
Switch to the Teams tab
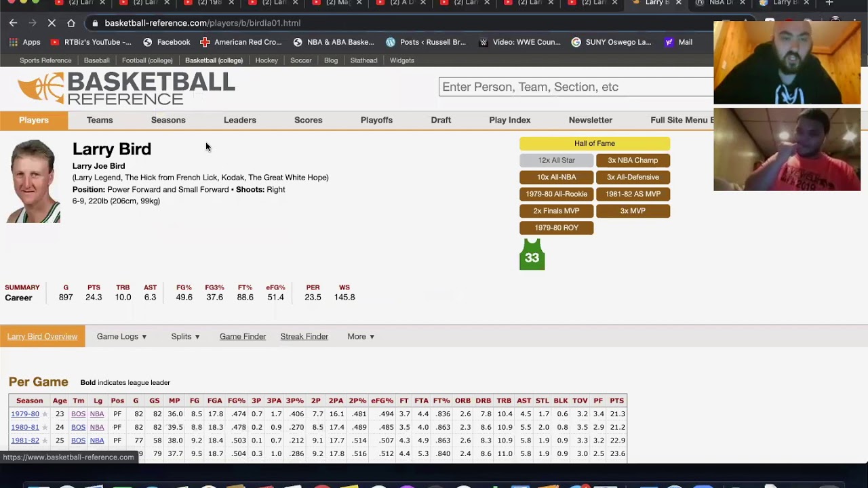point(100,120)
